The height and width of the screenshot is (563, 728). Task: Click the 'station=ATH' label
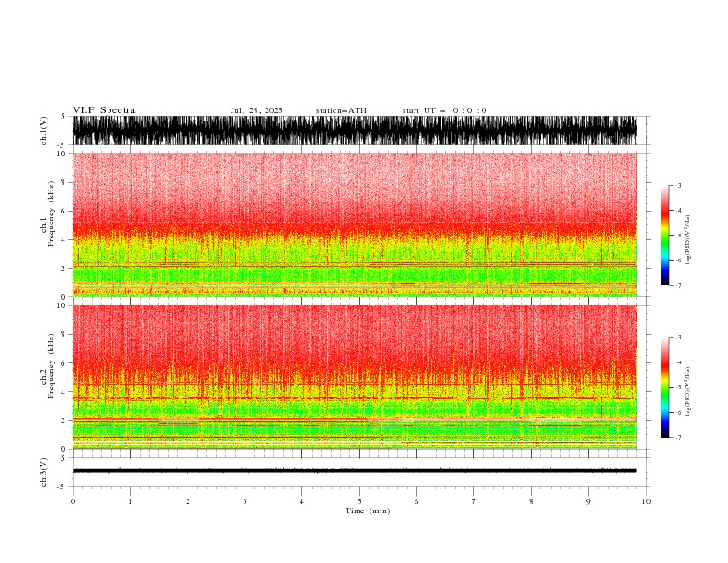(x=341, y=110)
